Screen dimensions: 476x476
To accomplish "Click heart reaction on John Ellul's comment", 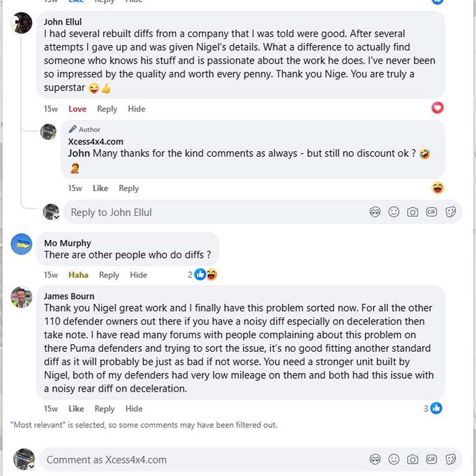I will tap(437, 108).
